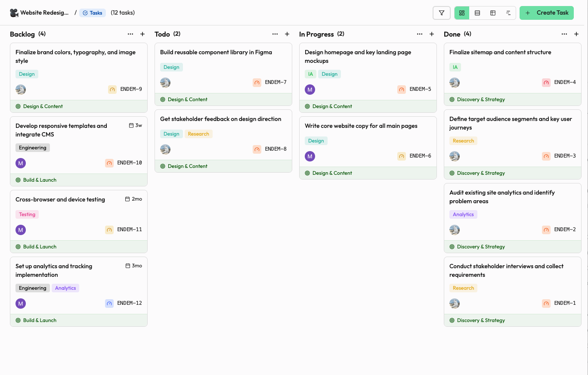Screen dimensions: 588x375
Task: Select the board view icon
Action: [461, 12]
